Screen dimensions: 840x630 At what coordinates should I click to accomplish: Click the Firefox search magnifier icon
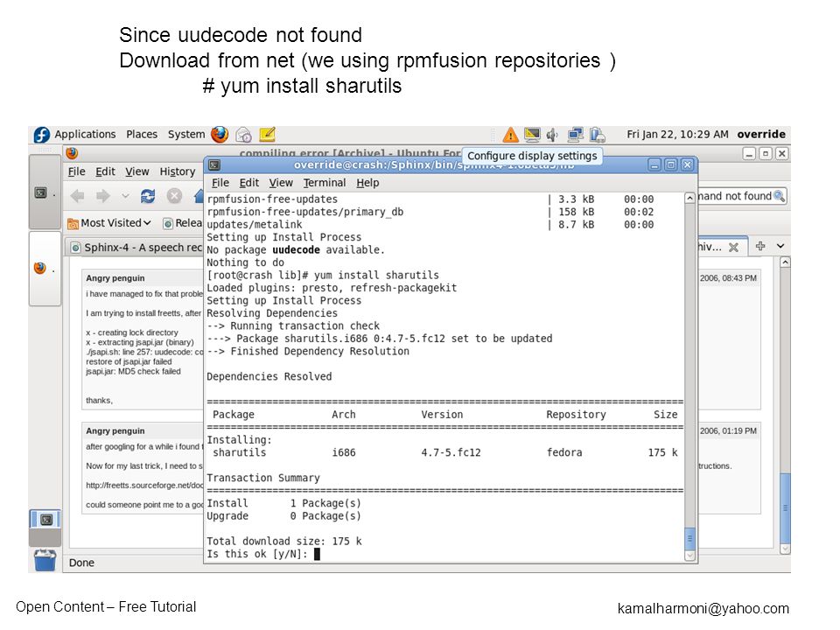click(779, 196)
